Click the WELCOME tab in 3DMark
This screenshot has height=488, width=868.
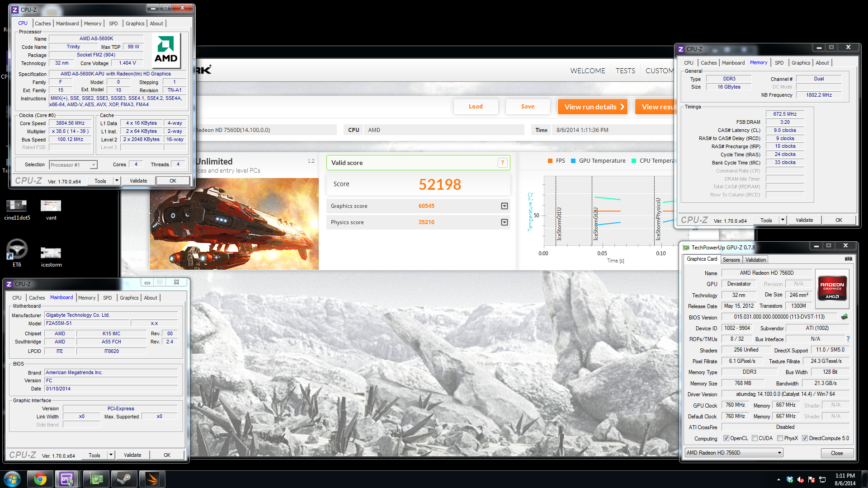point(587,71)
